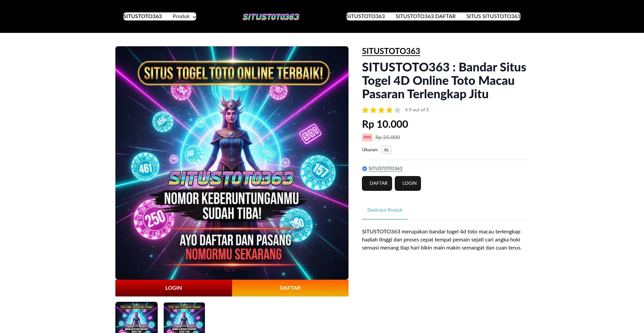Click the fifth gray rating star
This screenshot has width=644, height=333.
click(397, 110)
